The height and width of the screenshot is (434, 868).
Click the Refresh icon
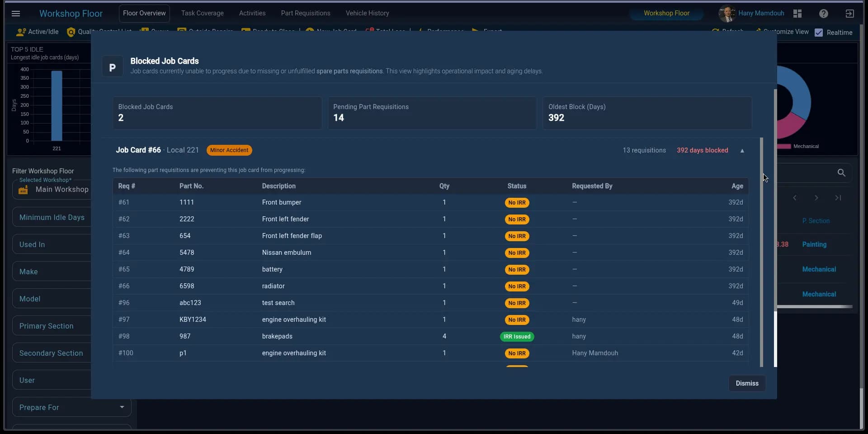click(x=717, y=31)
